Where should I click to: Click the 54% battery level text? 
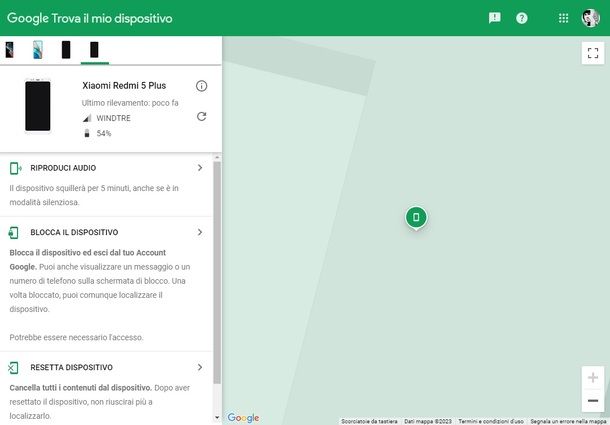[104, 133]
